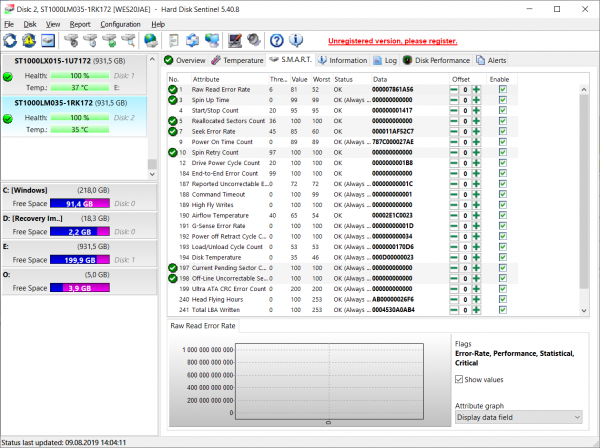Click the globe icon in the toolbar

click(x=151, y=40)
